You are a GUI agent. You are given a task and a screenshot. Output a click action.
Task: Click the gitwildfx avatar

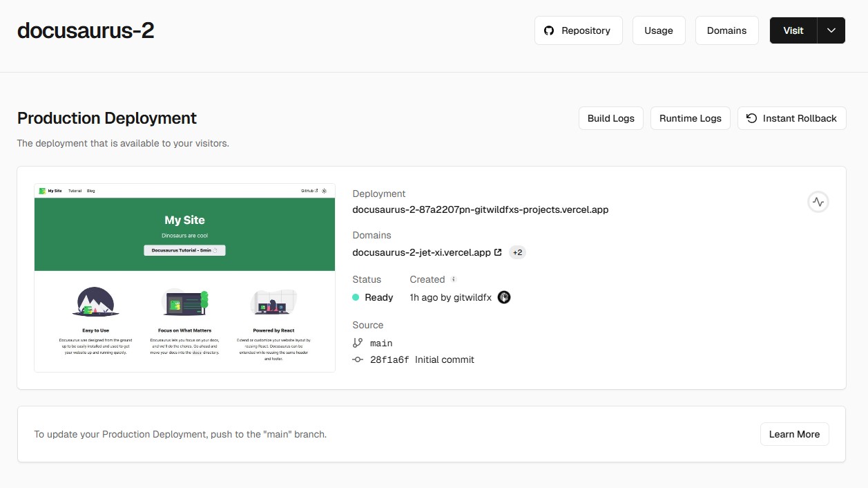pyautogui.click(x=504, y=297)
